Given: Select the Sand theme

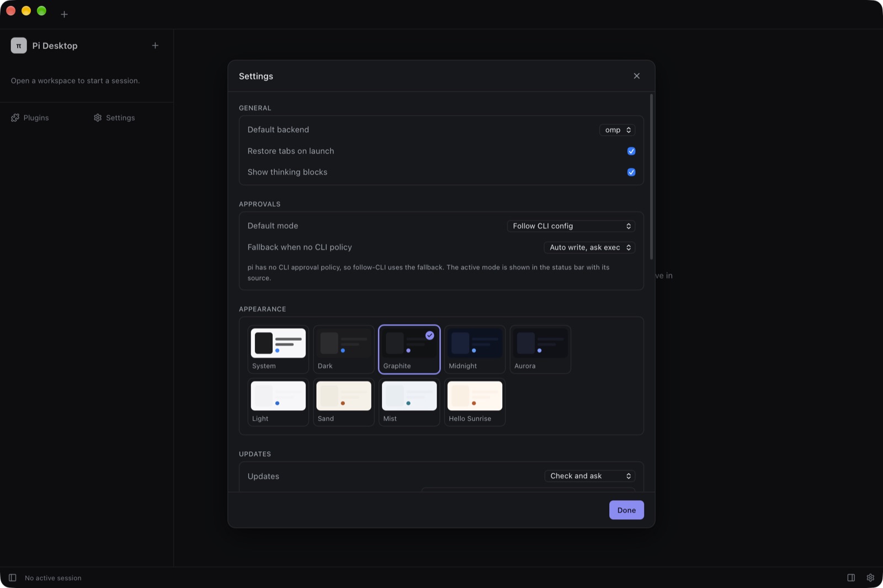Looking at the screenshot, I should click(x=344, y=402).
